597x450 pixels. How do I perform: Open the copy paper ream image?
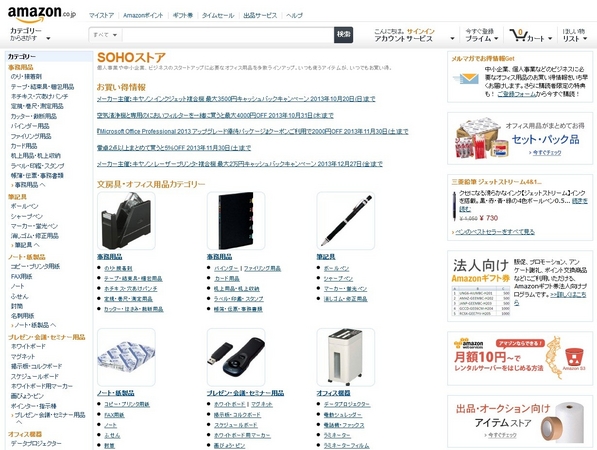click(126, 357)
